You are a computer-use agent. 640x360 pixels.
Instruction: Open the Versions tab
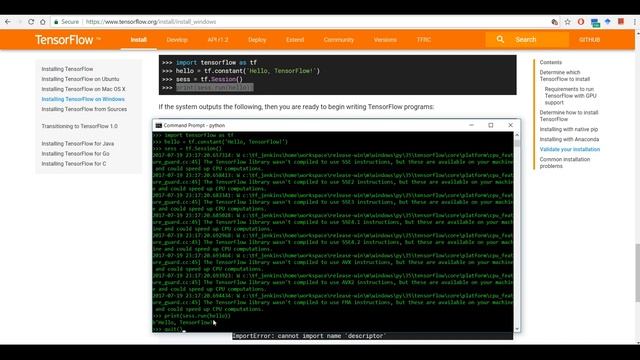tap(385, 40)
